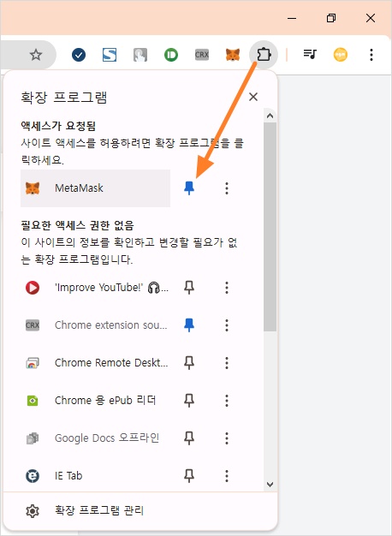Open more options for MetaMask

[x=227, y=188]
